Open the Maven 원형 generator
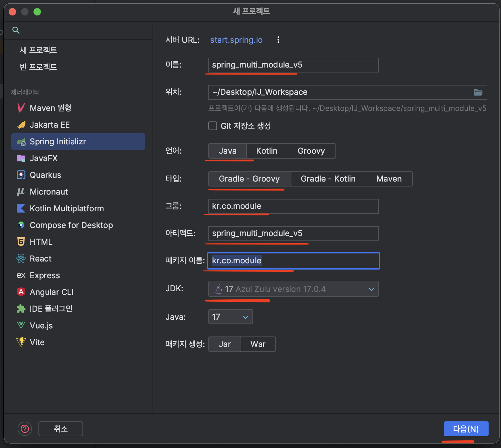 point(51,108)
